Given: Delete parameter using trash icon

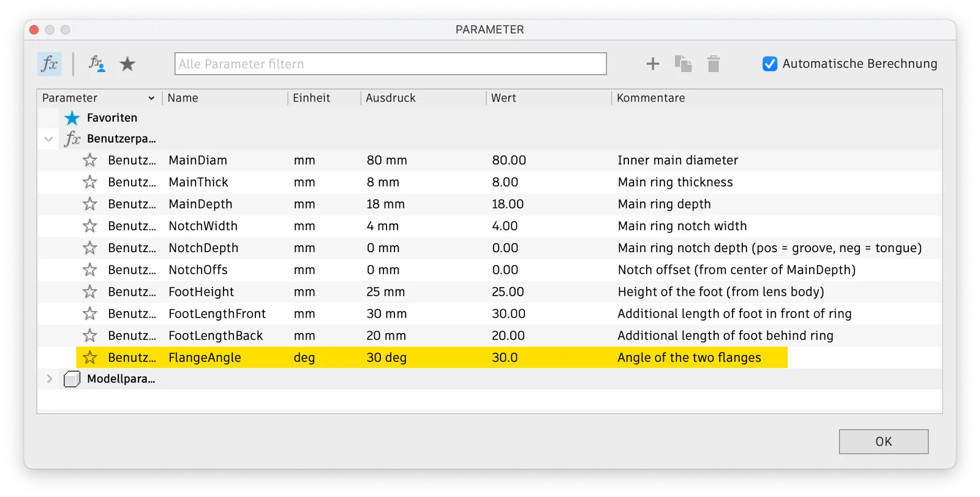Looking at the screenshot, I should [x=714, y=64].
